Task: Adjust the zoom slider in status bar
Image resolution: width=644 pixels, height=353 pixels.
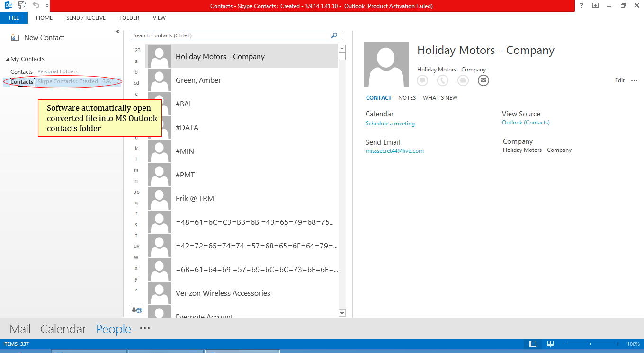Action: coord(591,344)
